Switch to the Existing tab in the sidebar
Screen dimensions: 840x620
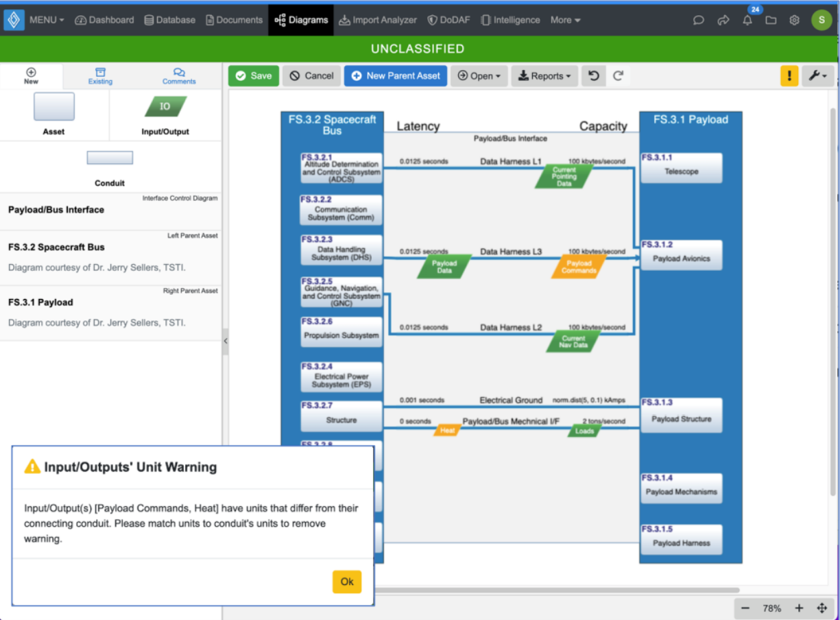point(100,77)
